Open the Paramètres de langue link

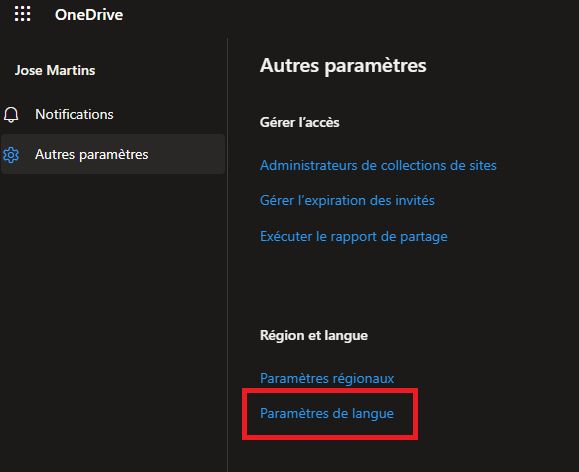tap(327, 413)
